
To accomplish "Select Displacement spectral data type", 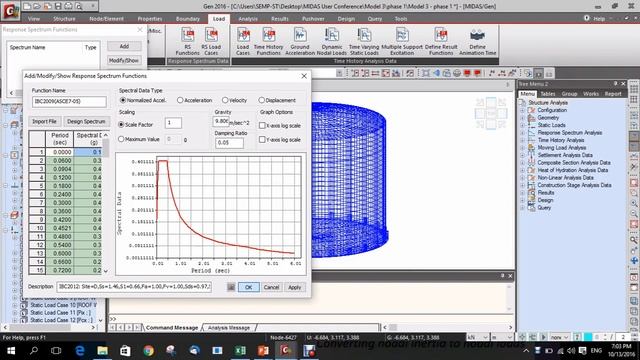I will point(262,100).
